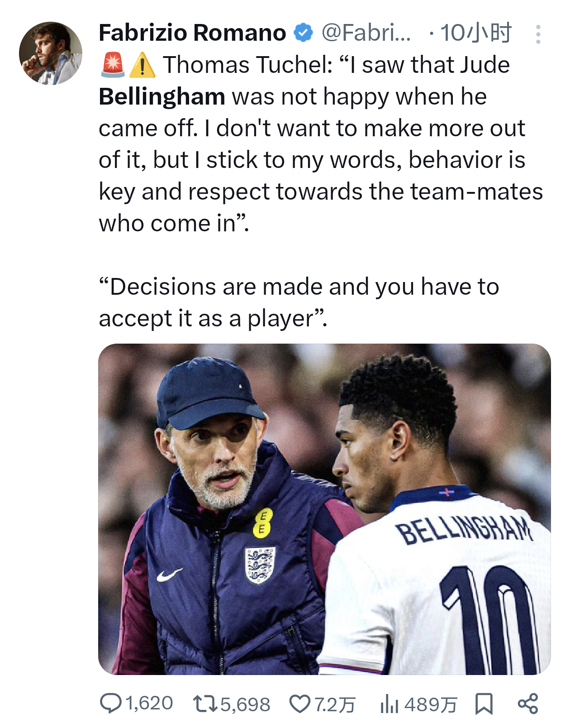Click the blue verified badge

(304, 33)
